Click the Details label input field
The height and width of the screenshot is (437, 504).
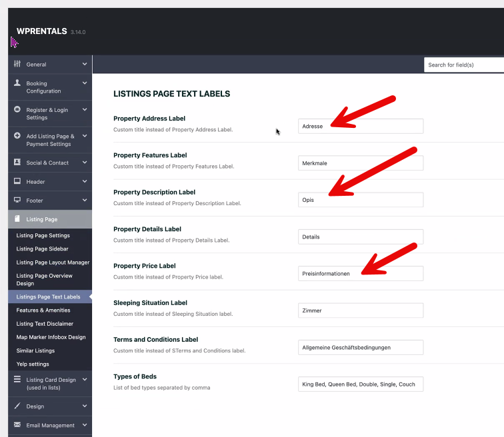coord(361,236)
